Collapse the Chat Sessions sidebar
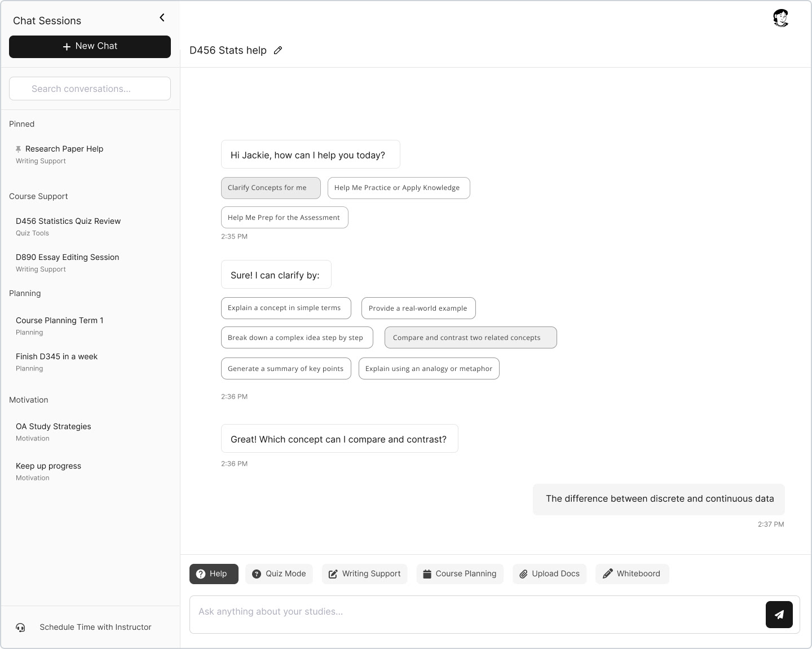 tap(162, 17)
